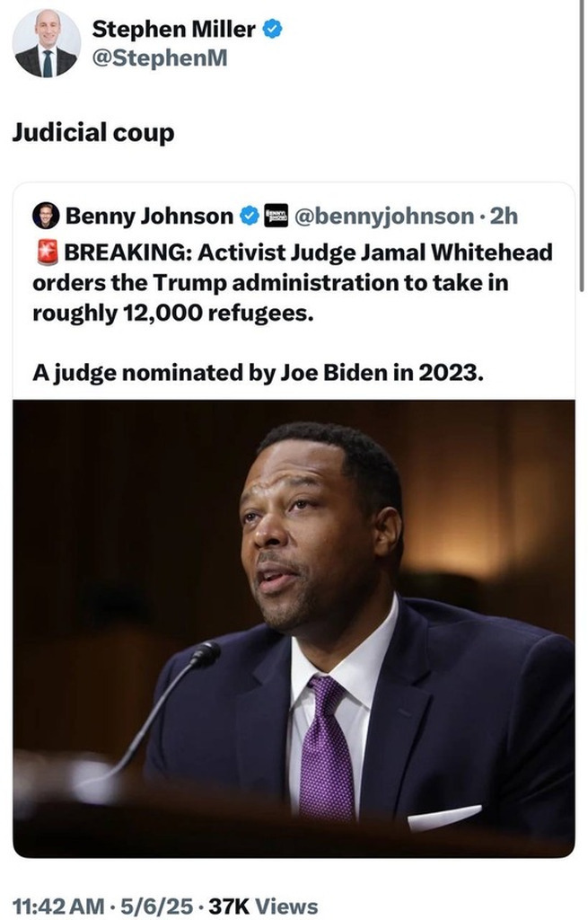Open the quoted tweet's hearing photo

294,627
